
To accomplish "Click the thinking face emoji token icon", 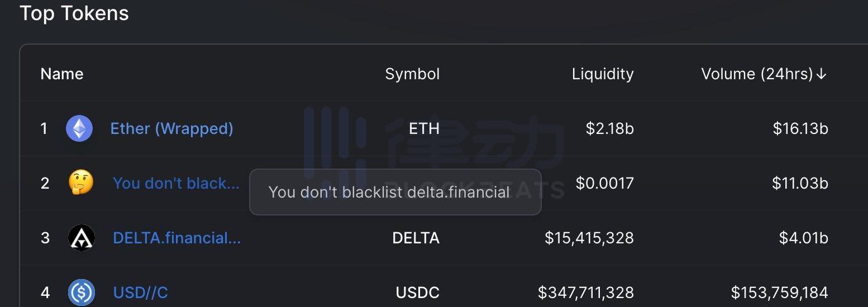I will click(x=81, y=183).
